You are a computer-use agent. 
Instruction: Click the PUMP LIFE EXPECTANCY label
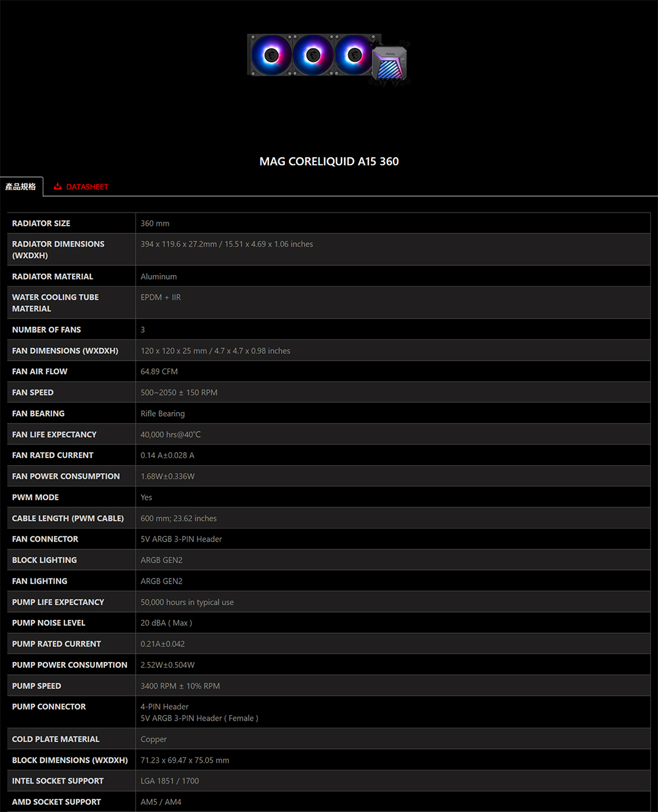tap(58, 602)
